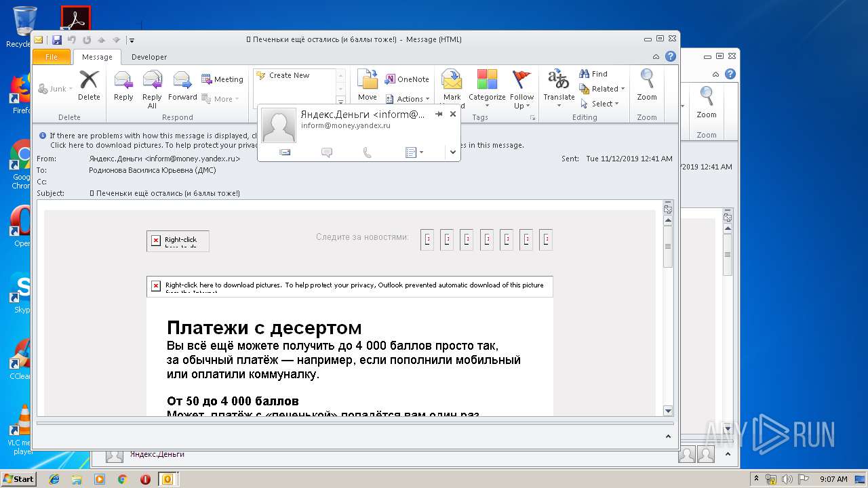The image size is (868, 488).
Task: Save the message from Quick Access Toolbar
Action: (x=57, y=40)
